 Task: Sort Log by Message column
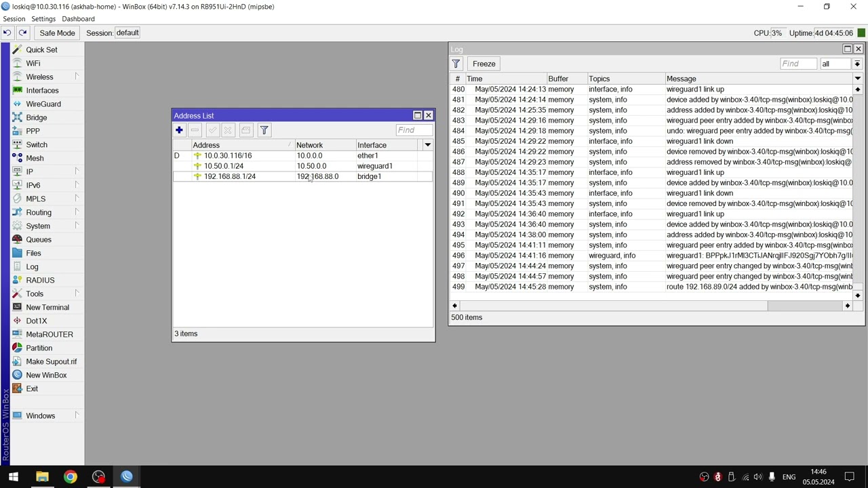click(x=758, y=79)
